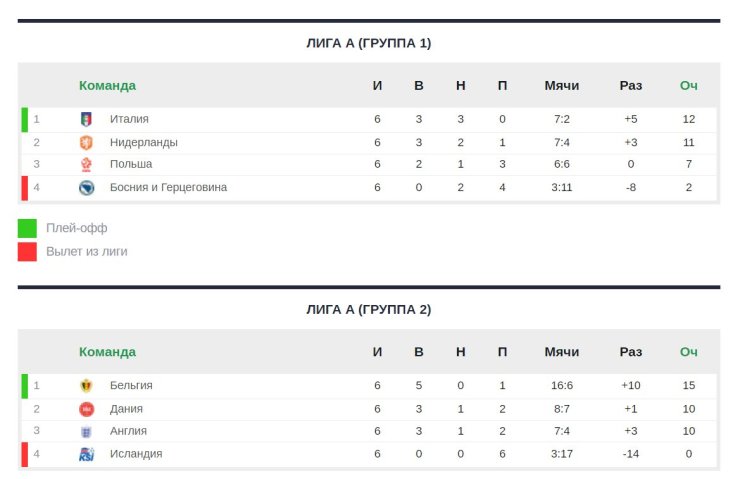This screenshot has width=740, height=479.
Task: Click the Bosnia and Herzegovina crest icon
Action: click(86, 187)
